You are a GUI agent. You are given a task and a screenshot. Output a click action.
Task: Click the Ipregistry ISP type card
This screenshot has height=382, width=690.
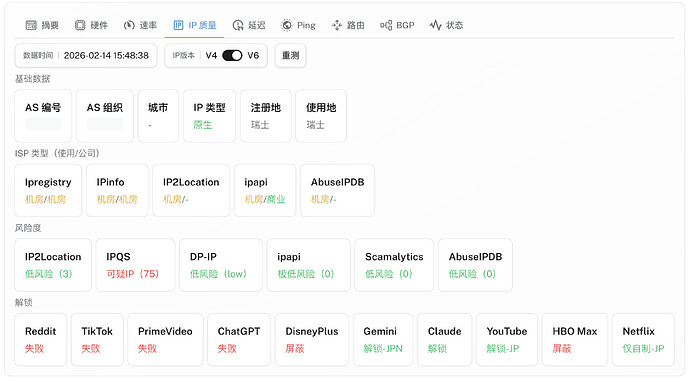coord(48,191)
